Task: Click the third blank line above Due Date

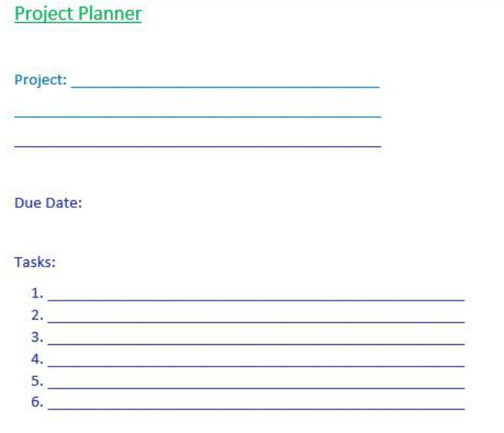Action: [198, 144]
